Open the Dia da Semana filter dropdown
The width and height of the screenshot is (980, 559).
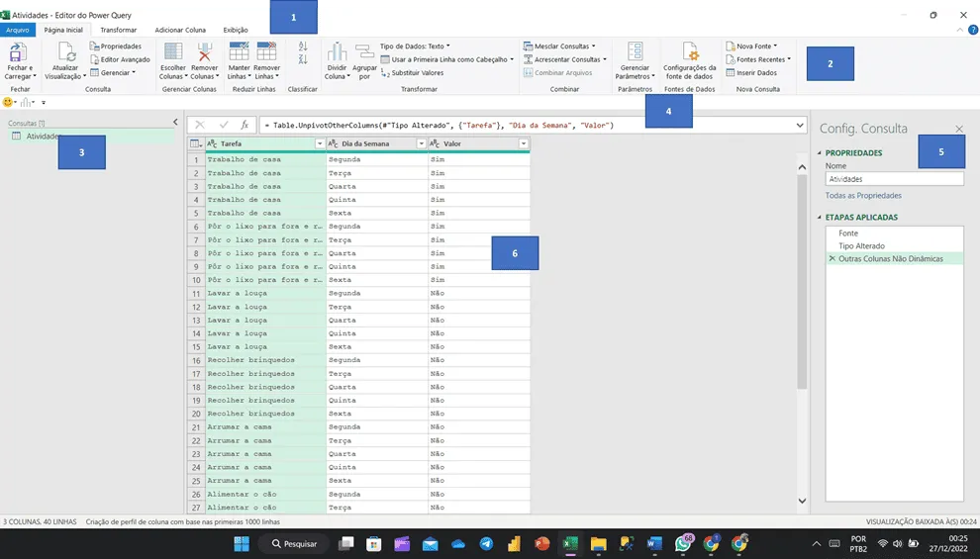(422, 143)
